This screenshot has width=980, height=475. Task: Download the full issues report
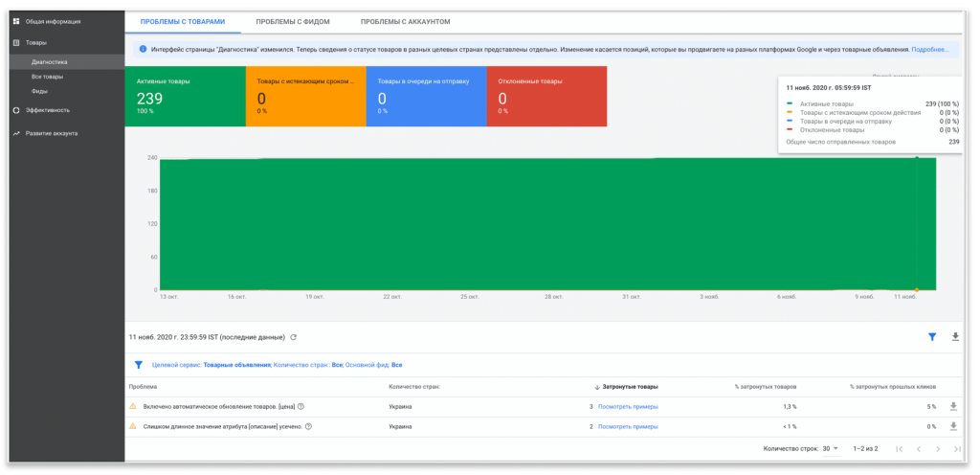coord(954,337)
